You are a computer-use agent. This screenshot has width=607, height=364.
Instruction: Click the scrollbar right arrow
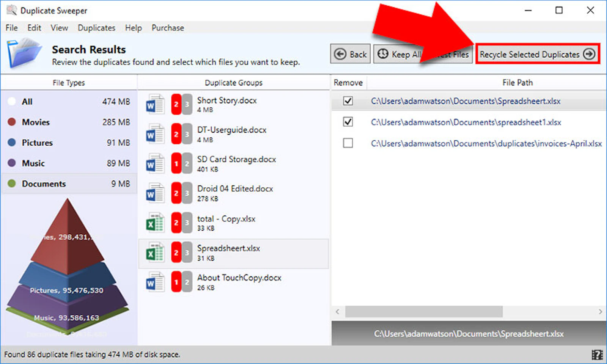tap(600, 312)
